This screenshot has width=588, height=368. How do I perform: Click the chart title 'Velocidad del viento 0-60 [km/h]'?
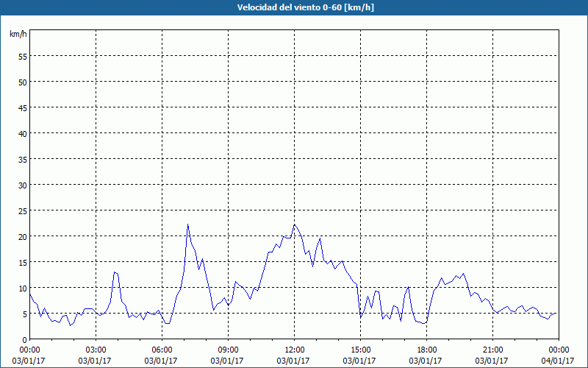305,7
